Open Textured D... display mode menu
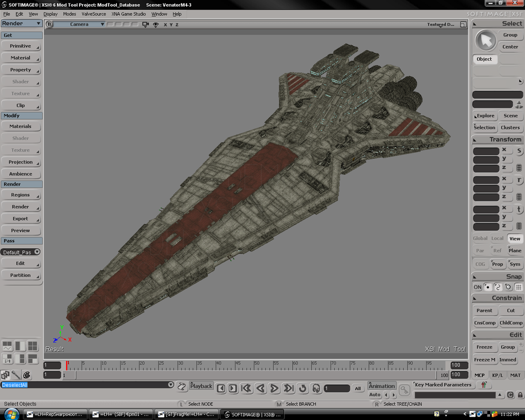Viewport: 525px width, 420px height. pyautogui.click(x=440, y=25)
